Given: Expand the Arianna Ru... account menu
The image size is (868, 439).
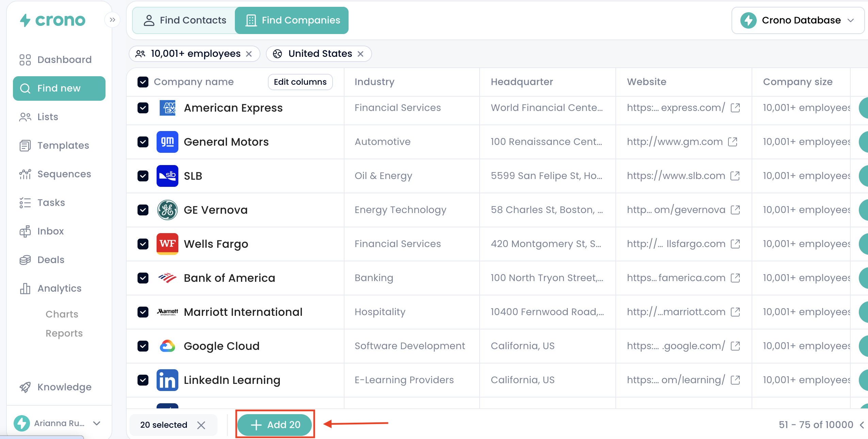Looking at the screenshot, I should click(58, 423).
